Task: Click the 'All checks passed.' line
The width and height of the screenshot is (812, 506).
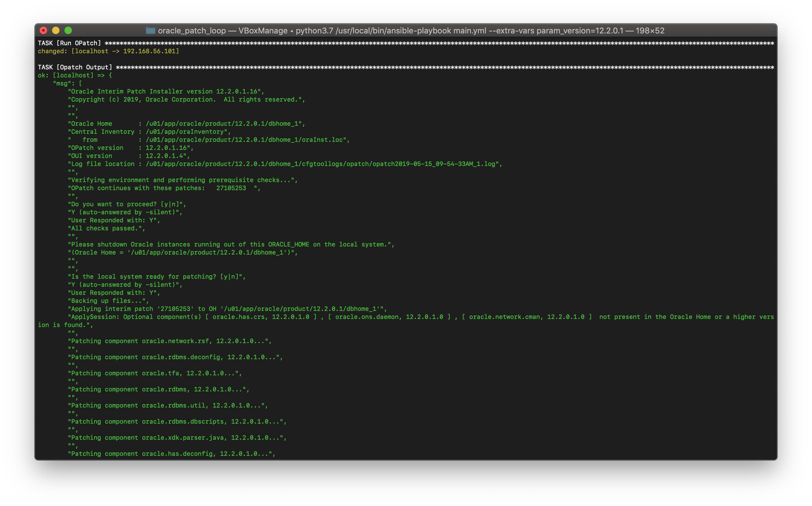Action: 107,228
